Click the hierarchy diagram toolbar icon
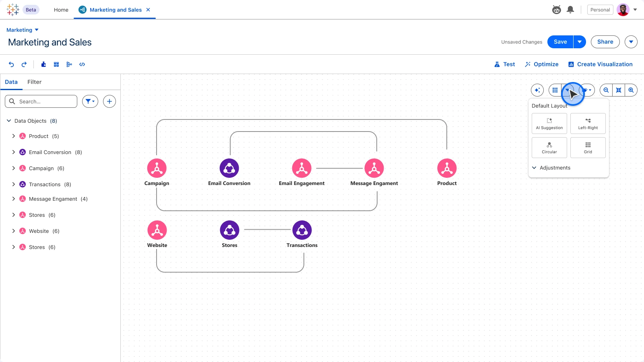The height and width of the screenshot is (362, 644). coord(69,64)
